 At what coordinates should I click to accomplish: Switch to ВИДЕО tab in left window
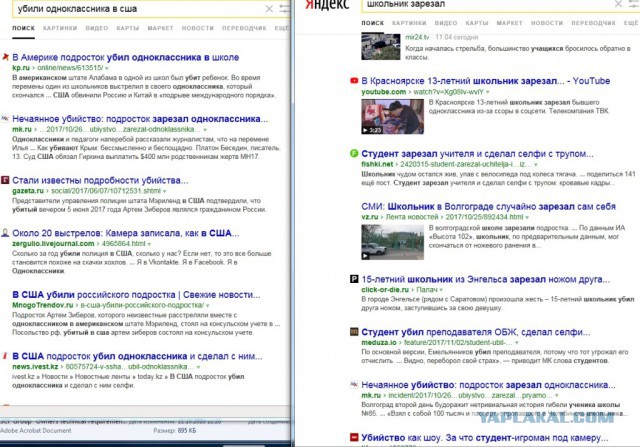click(x=97, y=28)
